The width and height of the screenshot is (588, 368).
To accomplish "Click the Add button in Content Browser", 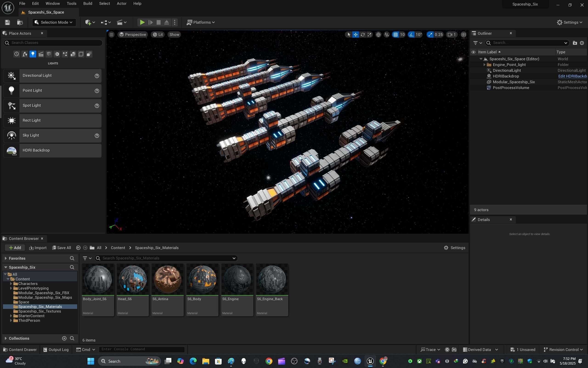I will point(15,248).
